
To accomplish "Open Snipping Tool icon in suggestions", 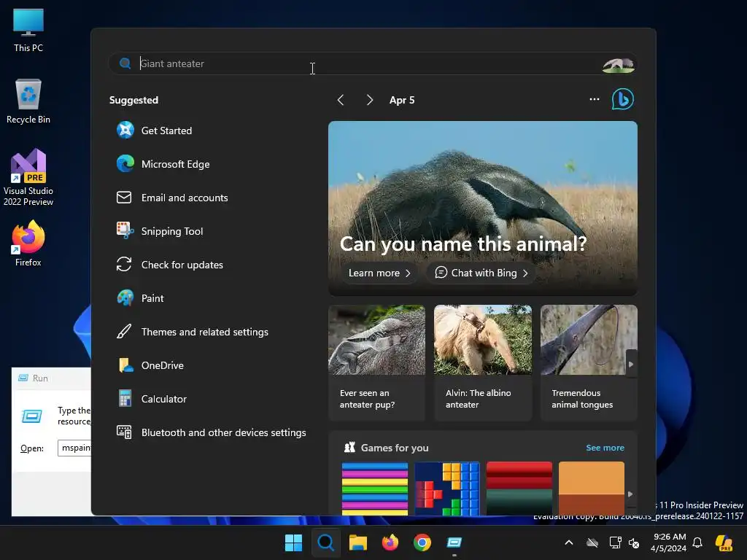I will (125, 230).
